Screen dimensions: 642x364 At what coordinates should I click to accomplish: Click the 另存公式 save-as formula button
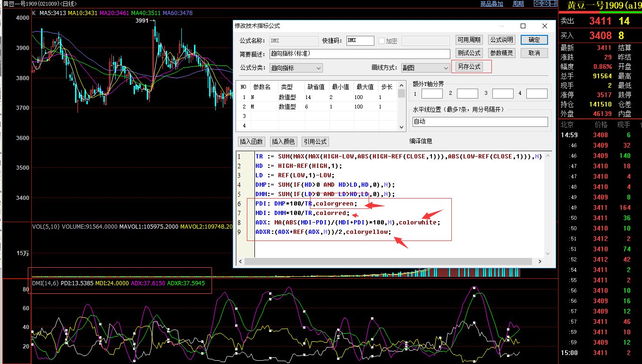(471, 66)
